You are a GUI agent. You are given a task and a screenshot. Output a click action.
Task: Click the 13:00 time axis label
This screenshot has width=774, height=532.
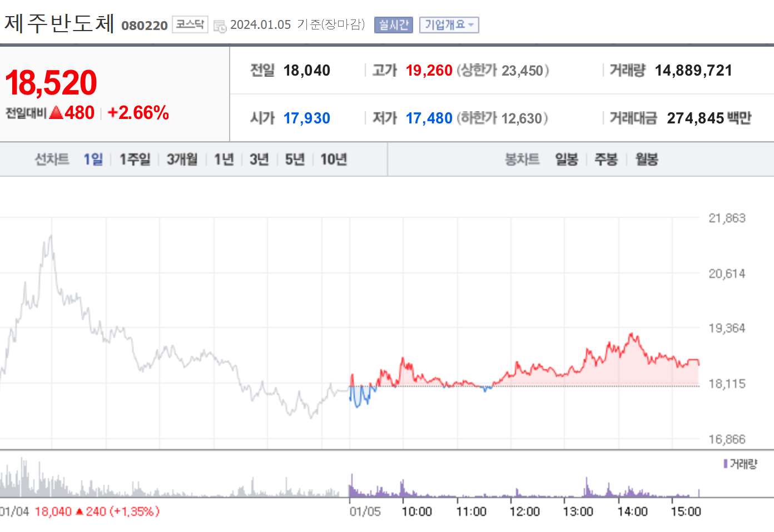coord(578,511)
